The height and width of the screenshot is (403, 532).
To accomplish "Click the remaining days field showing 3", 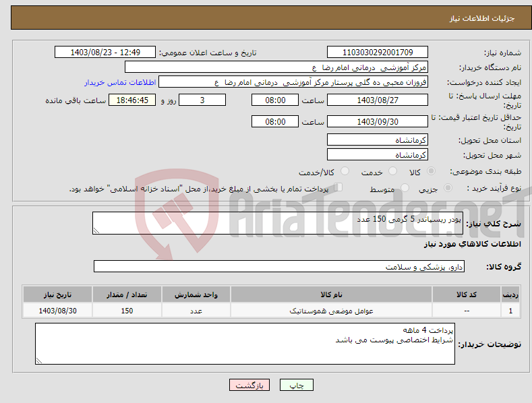I will coord(202,100).
